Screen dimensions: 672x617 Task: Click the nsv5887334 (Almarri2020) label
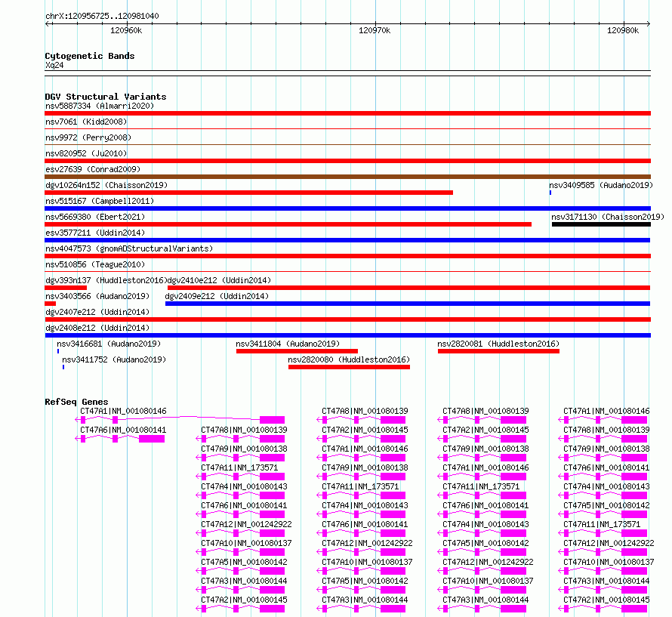[100, 106]
